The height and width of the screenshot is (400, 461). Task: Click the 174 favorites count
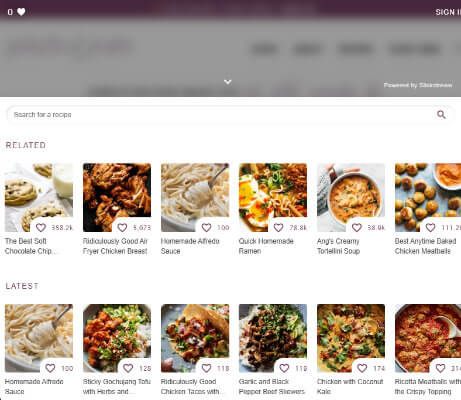click(379, 368)
